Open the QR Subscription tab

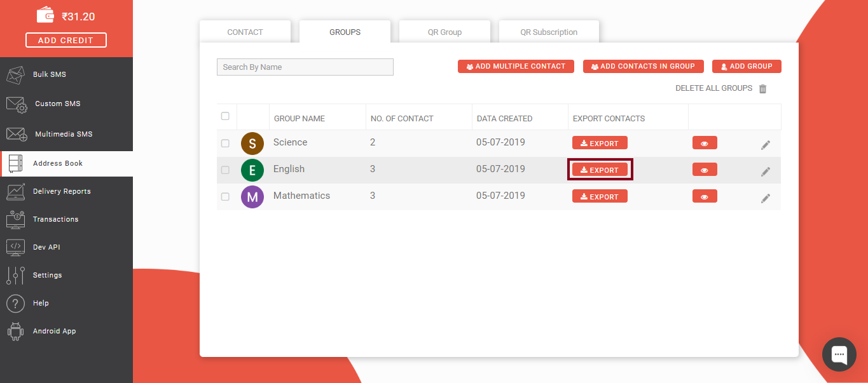(549, 32)
